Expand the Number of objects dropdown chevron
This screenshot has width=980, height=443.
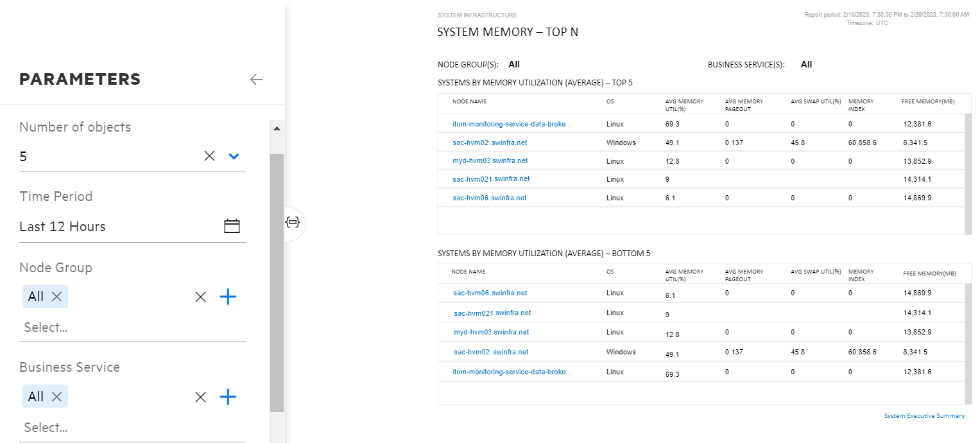click(234, 155)
